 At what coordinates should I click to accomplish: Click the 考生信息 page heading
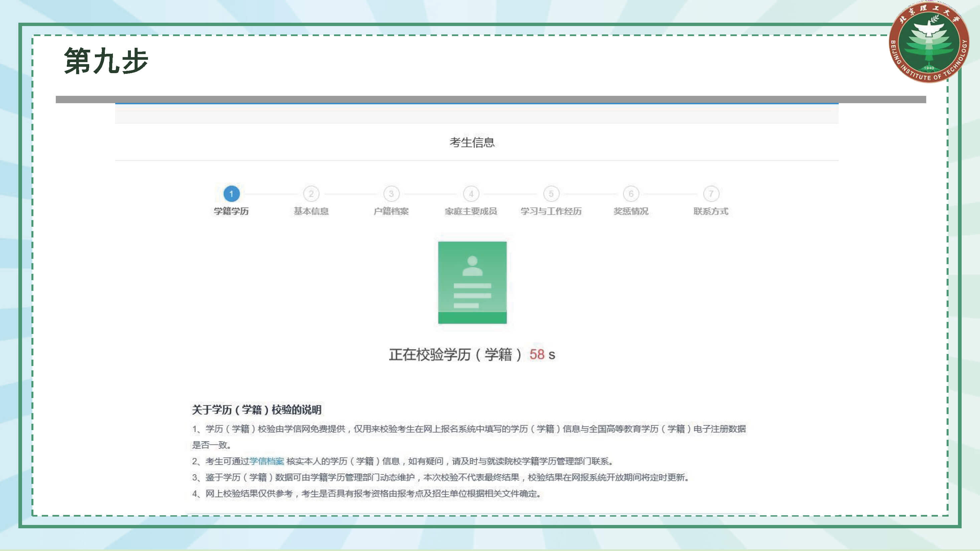pos(472,143)
